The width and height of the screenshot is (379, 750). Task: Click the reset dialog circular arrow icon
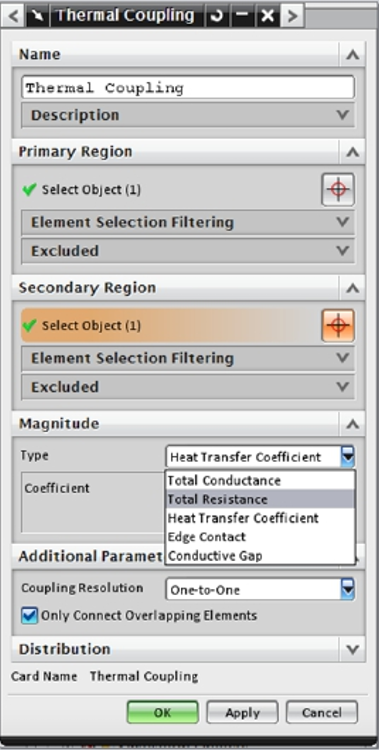(x=218, y=16)
